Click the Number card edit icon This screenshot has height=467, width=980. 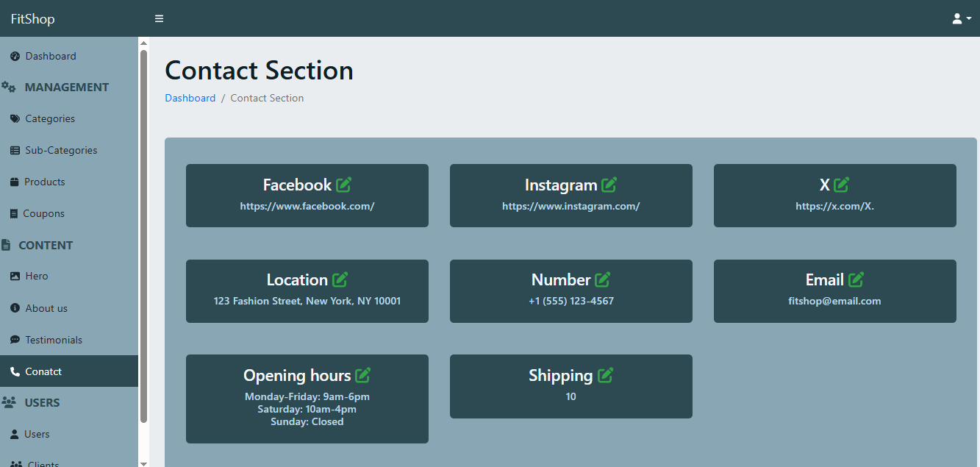coord(603,279)
